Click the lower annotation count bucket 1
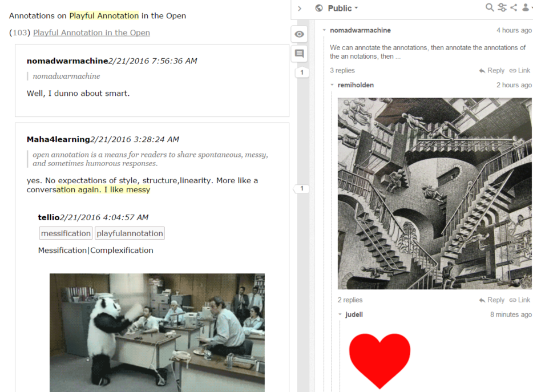This screenshot has width=533, height=392. (x=301, y=188)
